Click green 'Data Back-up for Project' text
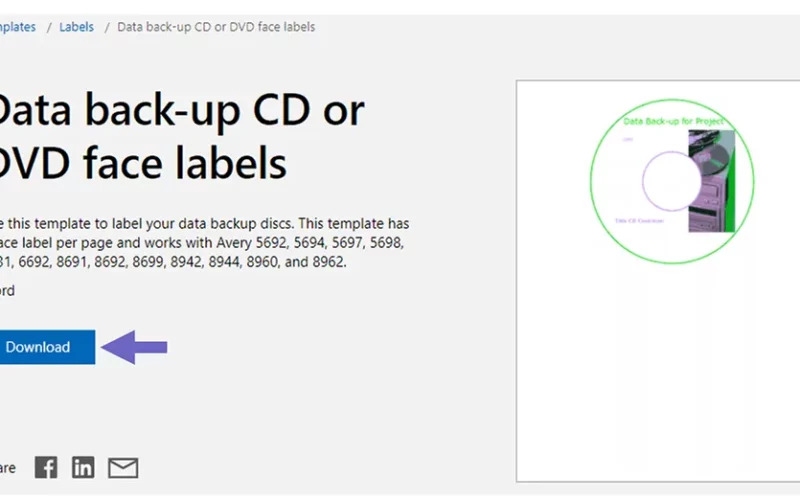 [673, 121]
